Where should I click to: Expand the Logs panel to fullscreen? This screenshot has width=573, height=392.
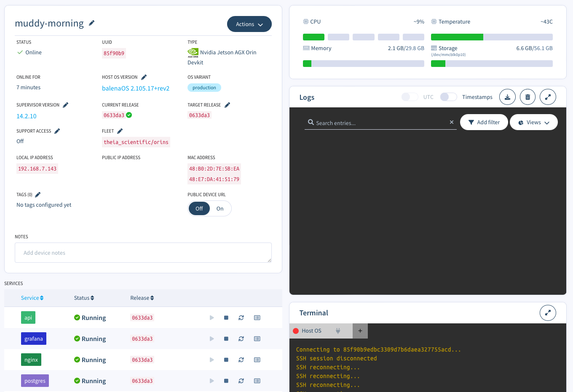tap(548, 97)
